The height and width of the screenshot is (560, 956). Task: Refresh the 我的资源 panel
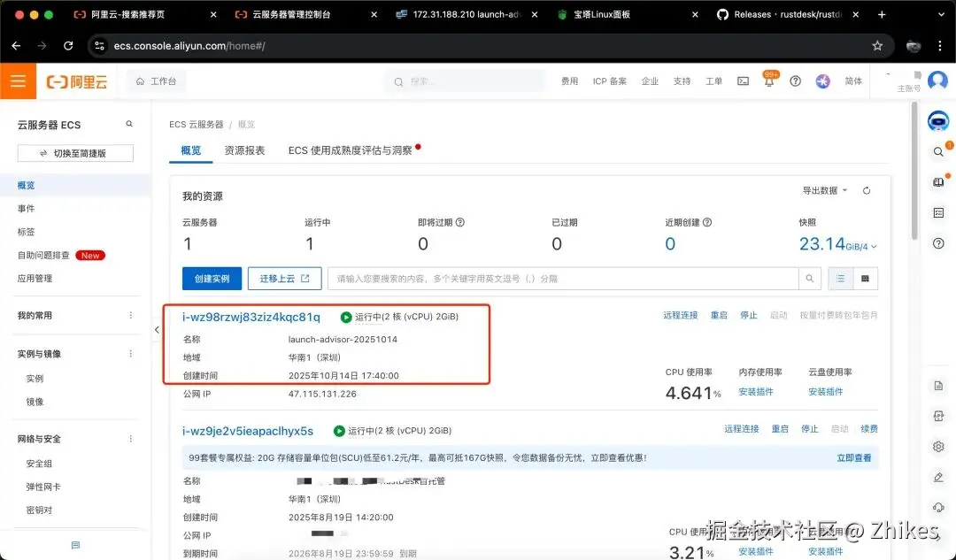click(867, 191)
